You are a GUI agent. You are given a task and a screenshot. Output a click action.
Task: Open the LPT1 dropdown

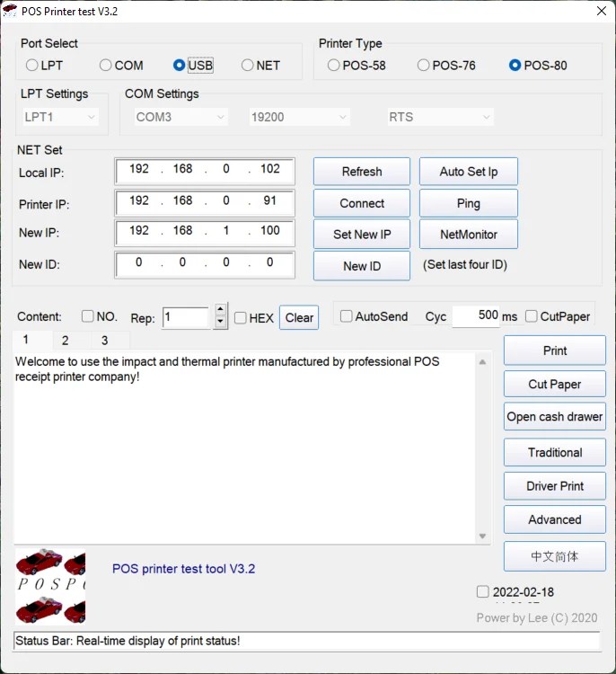[x=60, y=117]
